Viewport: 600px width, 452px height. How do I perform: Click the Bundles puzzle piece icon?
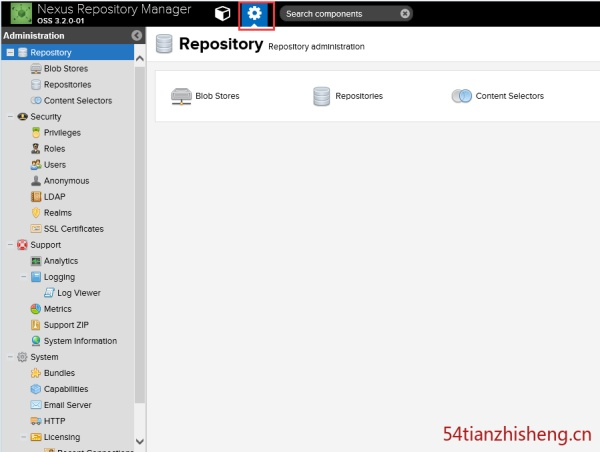coord(36,373)
